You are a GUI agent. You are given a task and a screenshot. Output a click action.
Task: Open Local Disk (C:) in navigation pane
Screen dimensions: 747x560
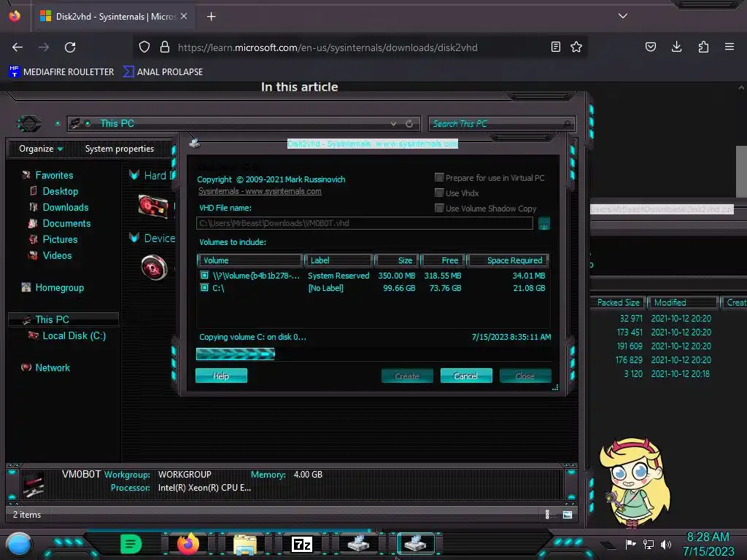coord(74,335)
